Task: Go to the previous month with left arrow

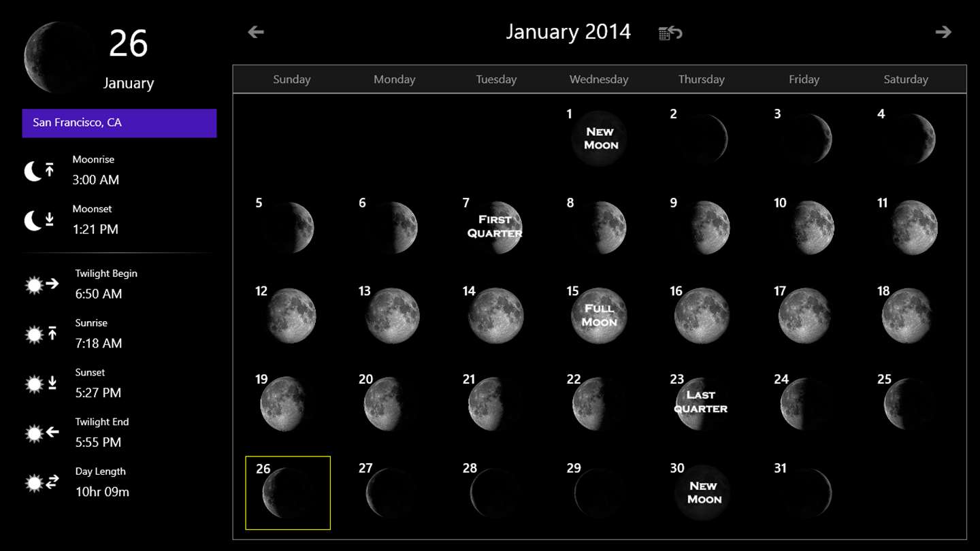Action: 256,32
